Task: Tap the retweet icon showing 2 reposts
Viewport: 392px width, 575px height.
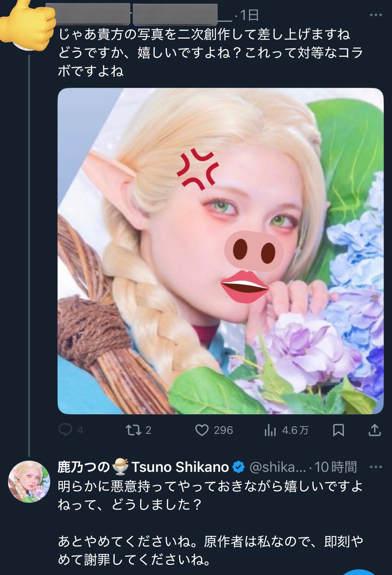Action: pos(134,430)
